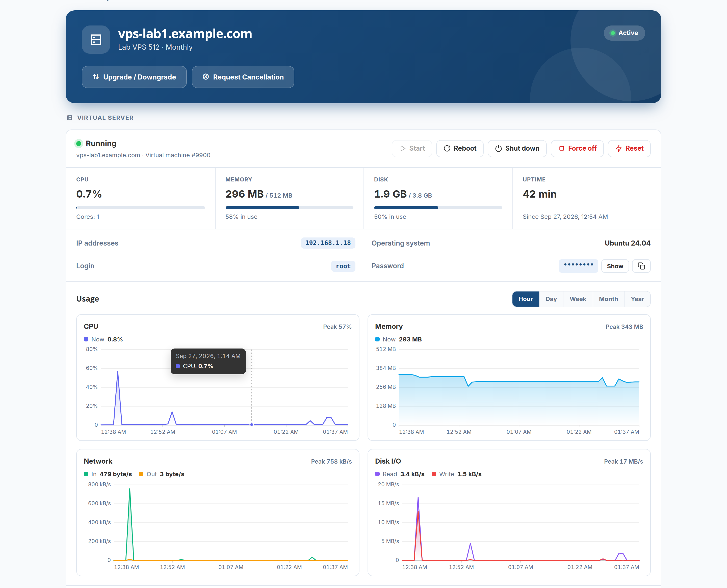Click the 42 min uptime value

coord(539,194)
